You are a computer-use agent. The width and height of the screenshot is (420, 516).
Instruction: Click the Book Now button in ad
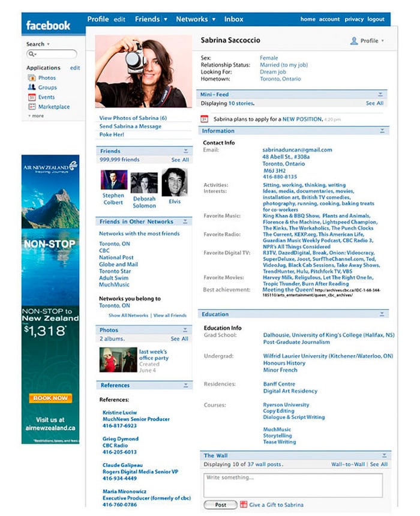(50, 398)
